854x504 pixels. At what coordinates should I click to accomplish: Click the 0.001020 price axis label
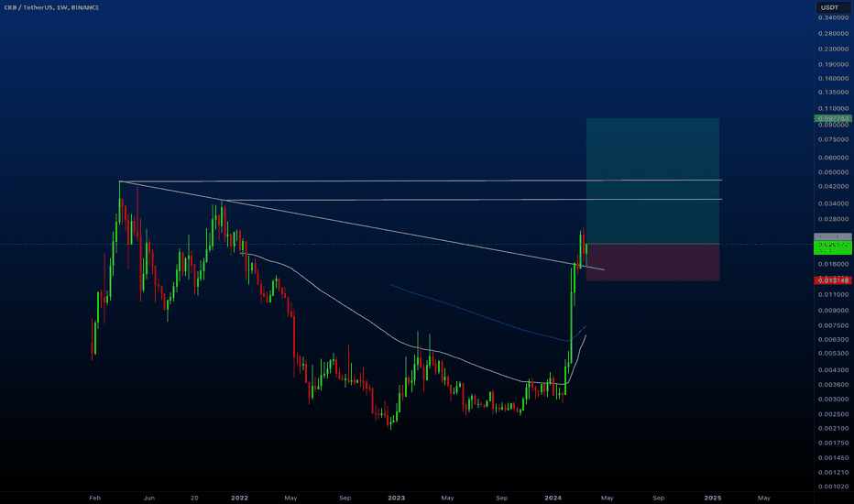833,487
